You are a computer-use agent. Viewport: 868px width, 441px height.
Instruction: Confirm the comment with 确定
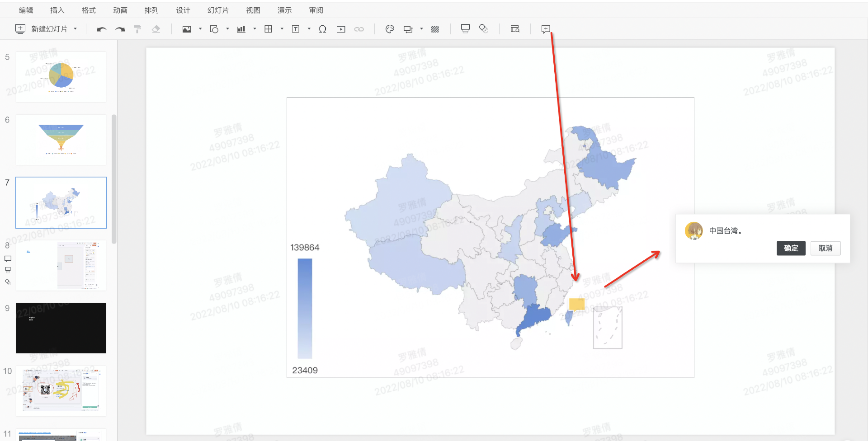[x=791, y=248]
